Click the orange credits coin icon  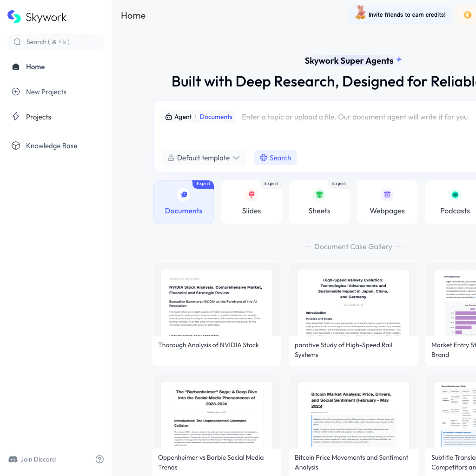(467, 15)
